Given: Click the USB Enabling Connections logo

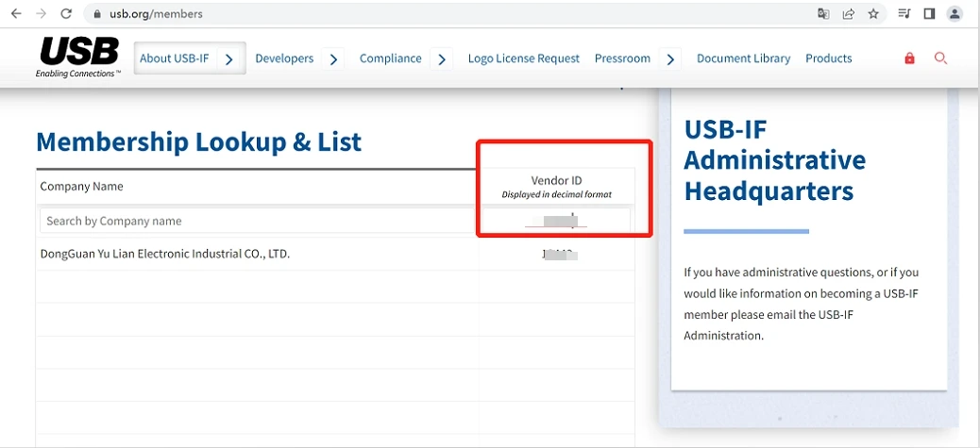Looking at the screenshot, I should pyautogui.click(x=78, y=58).
